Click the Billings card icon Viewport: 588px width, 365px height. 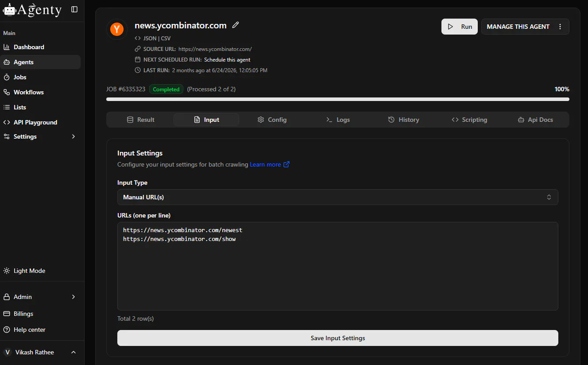[7, 314]
